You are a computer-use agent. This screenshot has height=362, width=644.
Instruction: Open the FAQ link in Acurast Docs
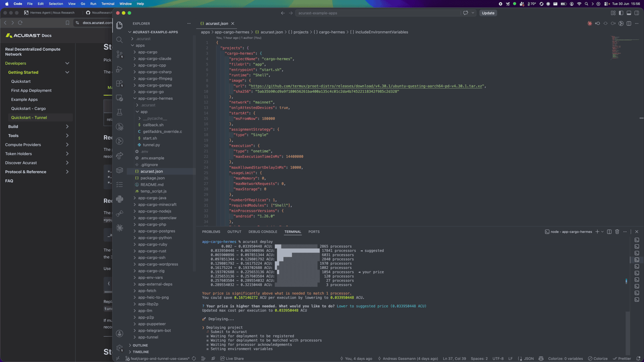[9, 181]
